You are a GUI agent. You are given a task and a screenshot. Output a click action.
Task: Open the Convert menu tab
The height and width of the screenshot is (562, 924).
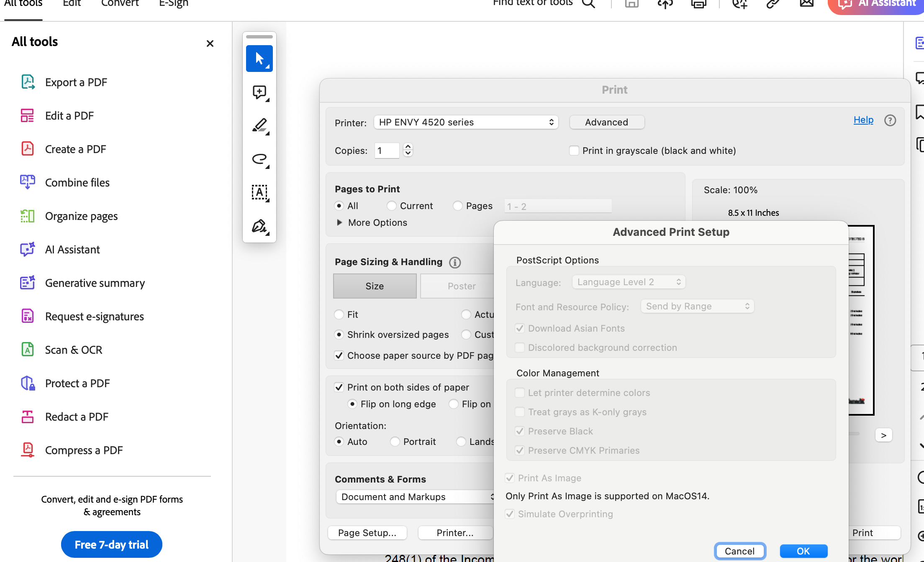[x=120, y=4]
